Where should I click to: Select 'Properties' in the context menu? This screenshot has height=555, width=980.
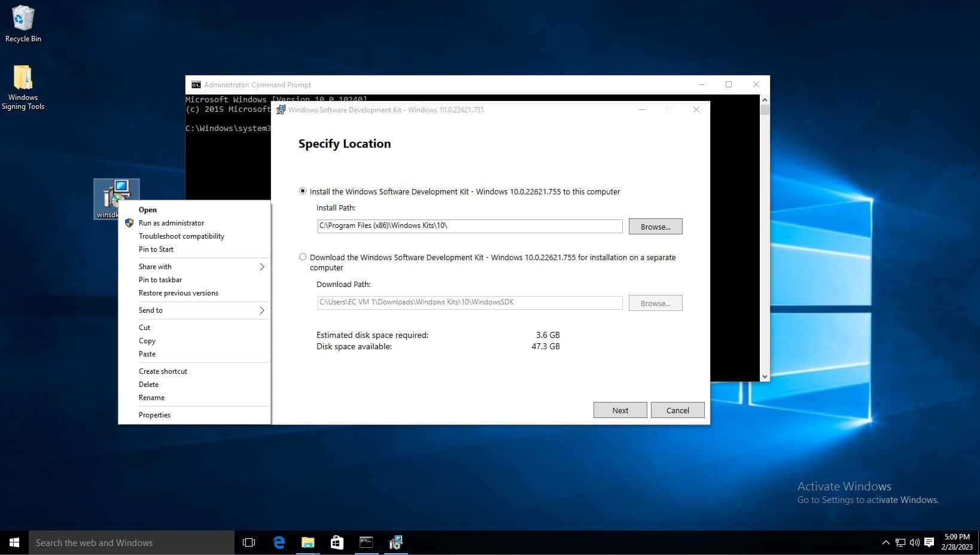(154, 415)
